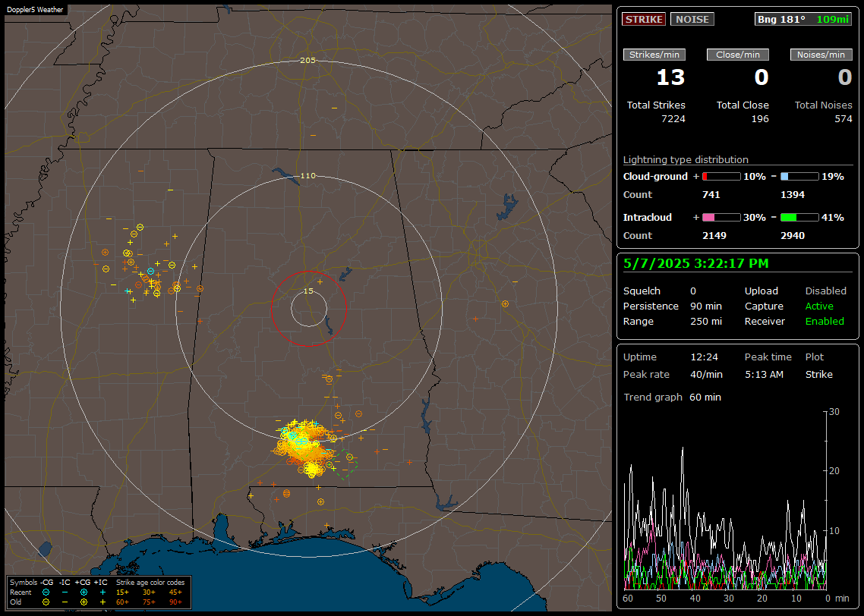864x616 pixels.
Task: Click the Range value 250 mi
Action: coord(706,322)
